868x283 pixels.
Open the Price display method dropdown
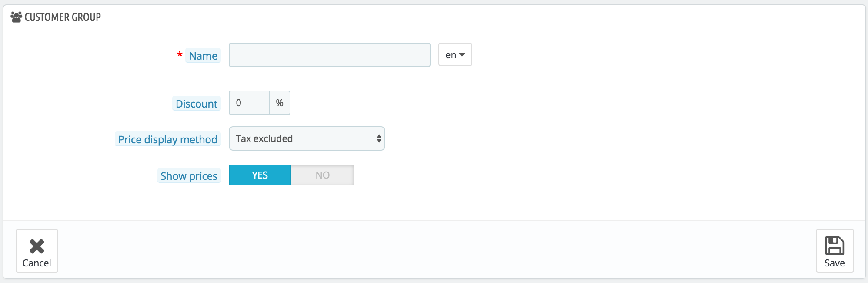point(307,138)
